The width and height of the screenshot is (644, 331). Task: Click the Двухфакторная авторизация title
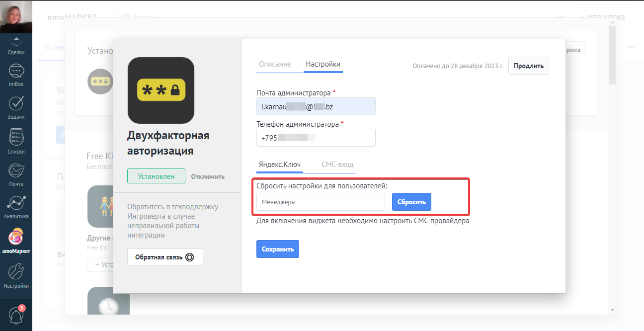click(x=168, y=143)
